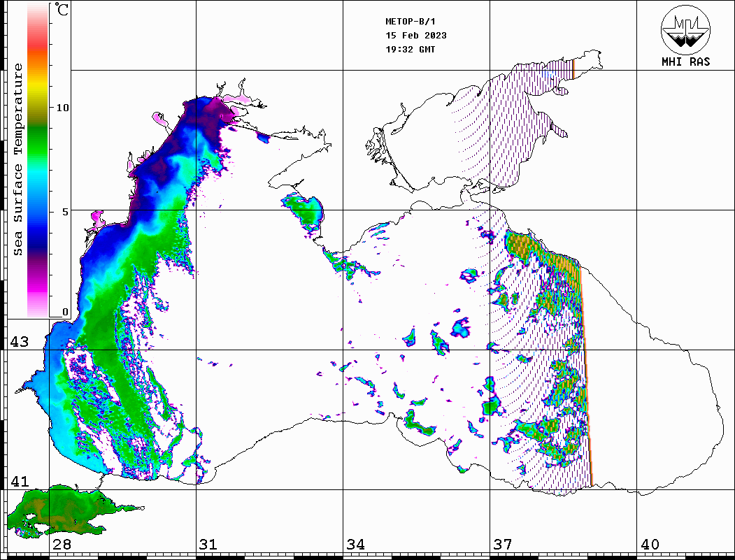Click longitude label '37'
This screenshot has height=560, width=735.
(503, 544)
